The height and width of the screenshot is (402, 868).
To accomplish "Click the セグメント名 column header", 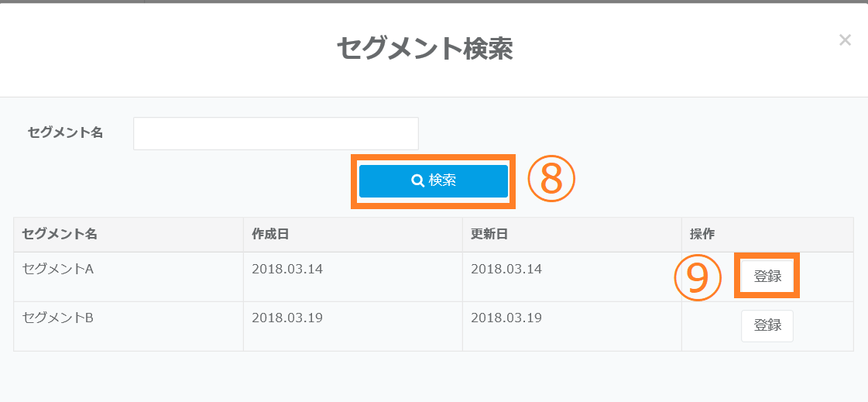I will coord(60,234).
